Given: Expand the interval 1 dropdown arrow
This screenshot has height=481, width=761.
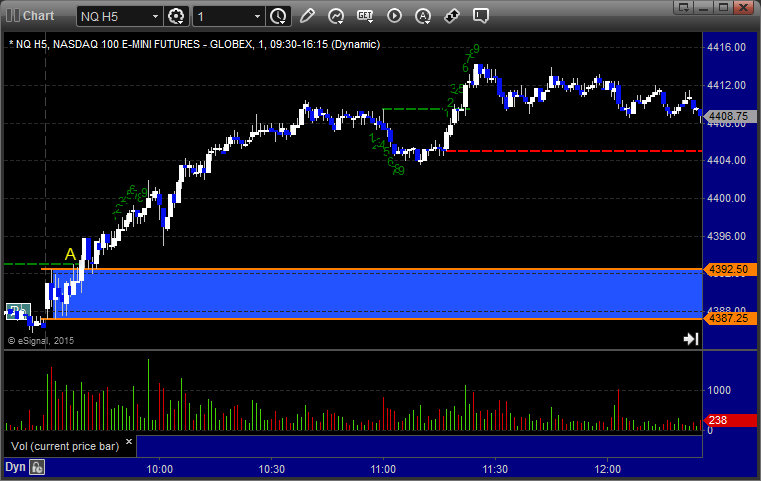Looking at the screenshot, I should (x=257, y=17).
